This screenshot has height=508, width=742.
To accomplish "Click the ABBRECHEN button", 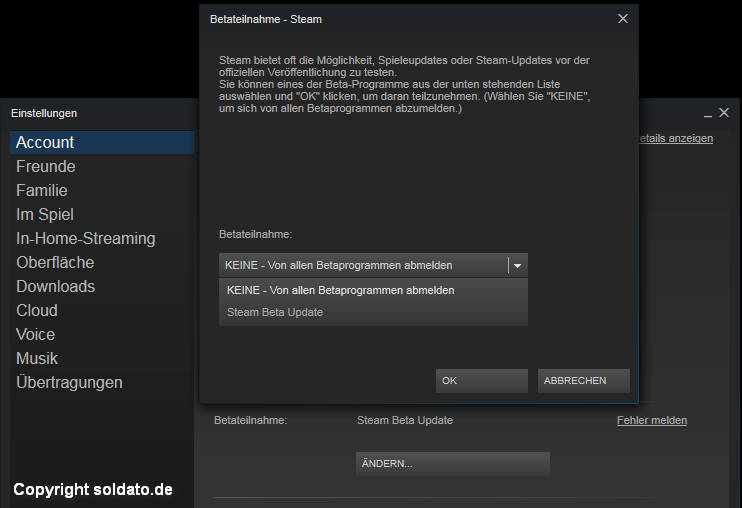I will [x=583, y=381].
